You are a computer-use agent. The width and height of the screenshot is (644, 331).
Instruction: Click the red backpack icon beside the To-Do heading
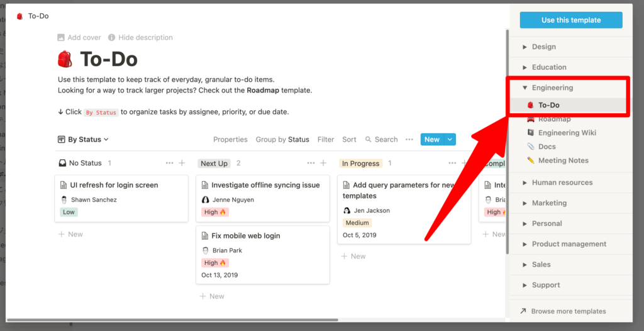pyautogui.click(x=65, y=60)
